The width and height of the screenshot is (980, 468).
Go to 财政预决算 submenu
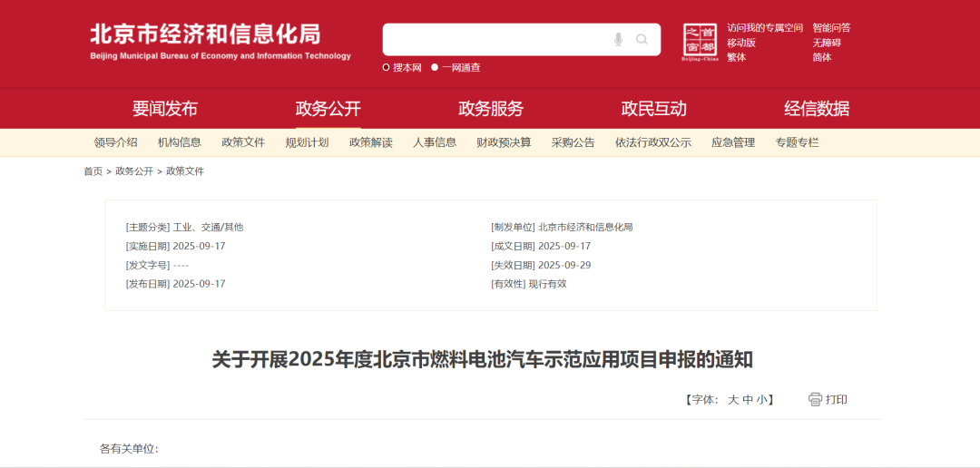point(504,142)
